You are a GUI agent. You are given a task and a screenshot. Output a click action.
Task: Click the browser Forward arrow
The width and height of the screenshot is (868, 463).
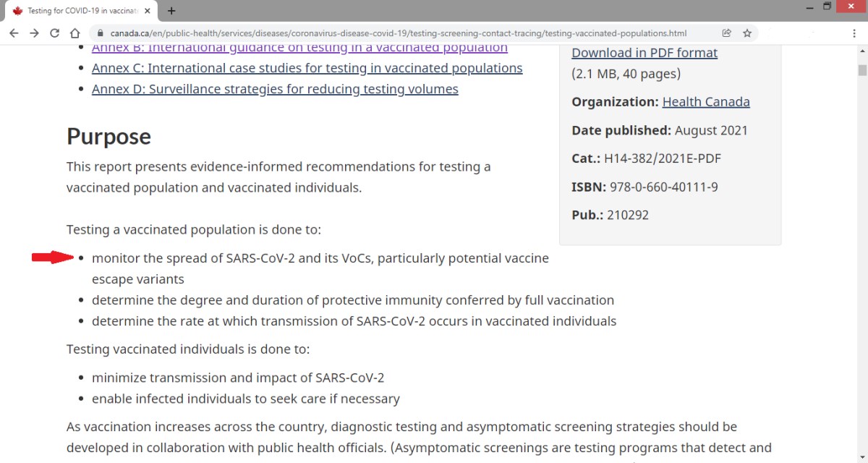coord(34,33)
